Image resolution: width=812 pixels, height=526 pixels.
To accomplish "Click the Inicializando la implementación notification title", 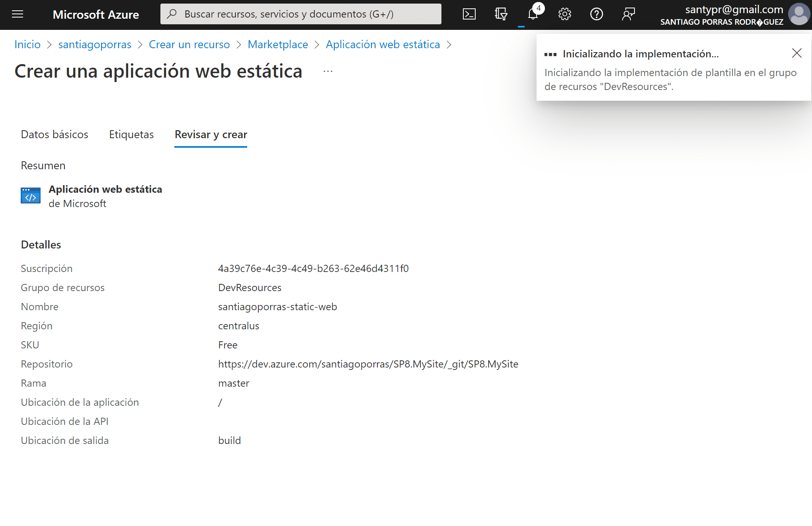I will coord(641,54).
